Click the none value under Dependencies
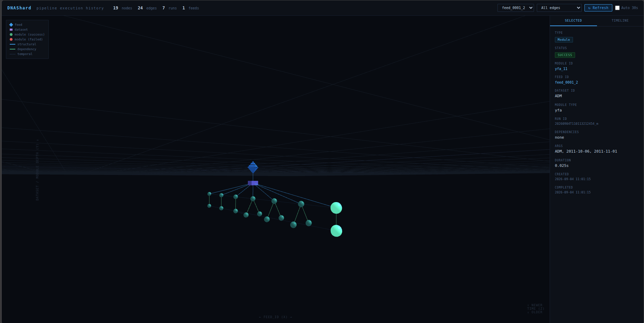The width and height of the screenshot is (644, 323). coord(559,138)
